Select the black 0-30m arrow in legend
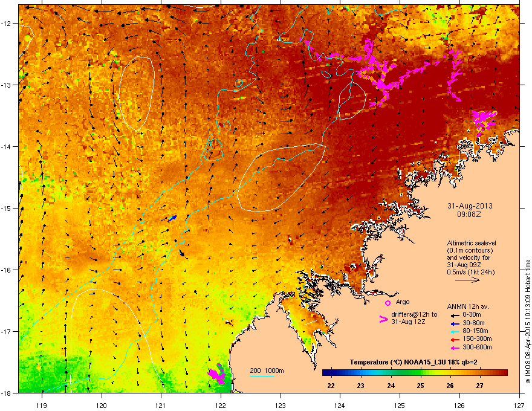The height and width of the screenshot is (411, 532). (454, 315)
